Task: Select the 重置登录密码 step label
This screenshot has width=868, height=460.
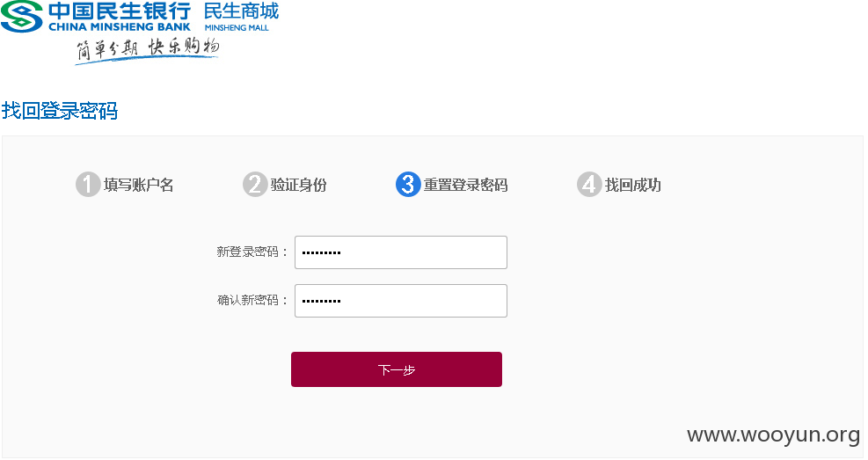Action: point(465,185)
